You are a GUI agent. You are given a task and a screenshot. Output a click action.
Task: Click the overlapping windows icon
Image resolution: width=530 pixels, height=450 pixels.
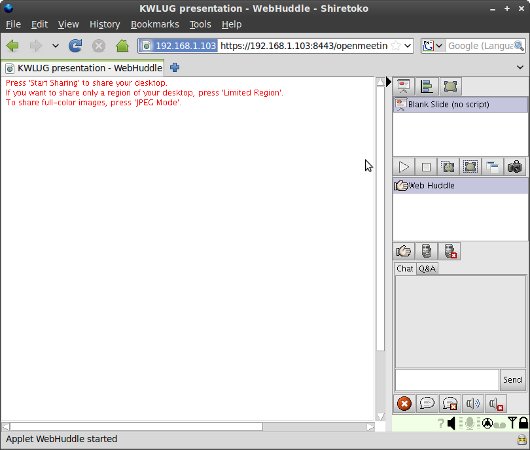click(x=492, y=167)
